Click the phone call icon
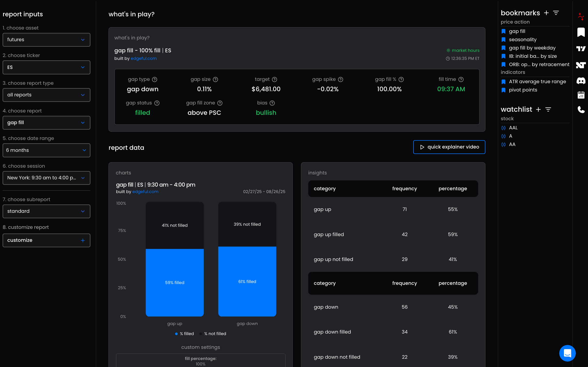The image size is (588, 367). pyautogui.click(x=581, y=110)
